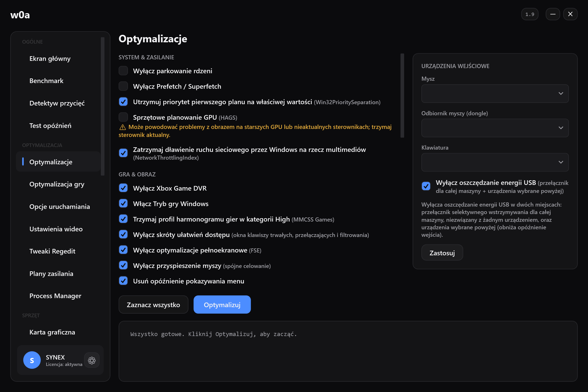The image size is (588, 392).
Task: Click the Zaznacz wszystko button
Action: [153, 305]
